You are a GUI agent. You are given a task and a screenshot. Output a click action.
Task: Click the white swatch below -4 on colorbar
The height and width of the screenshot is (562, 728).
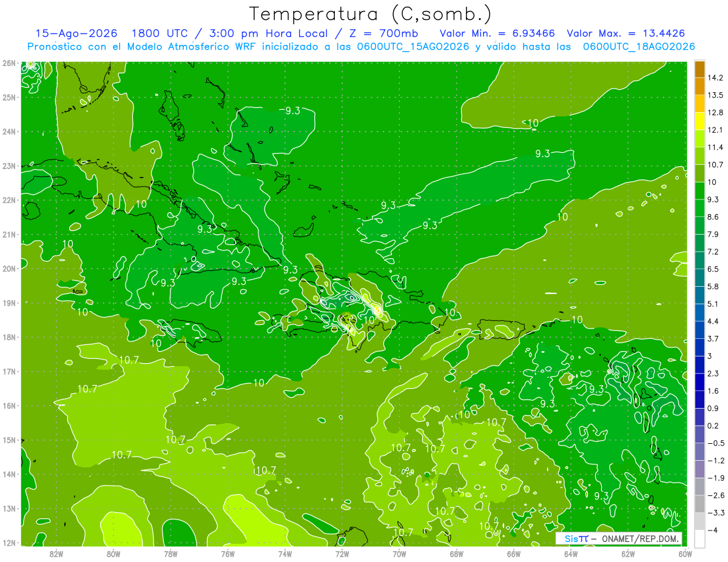click(699, 538)
